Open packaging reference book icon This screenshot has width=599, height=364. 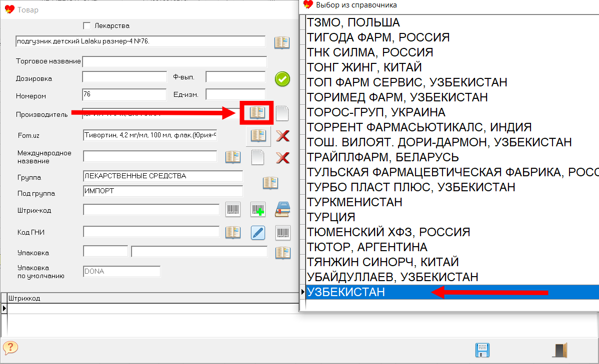click(283, 253)
